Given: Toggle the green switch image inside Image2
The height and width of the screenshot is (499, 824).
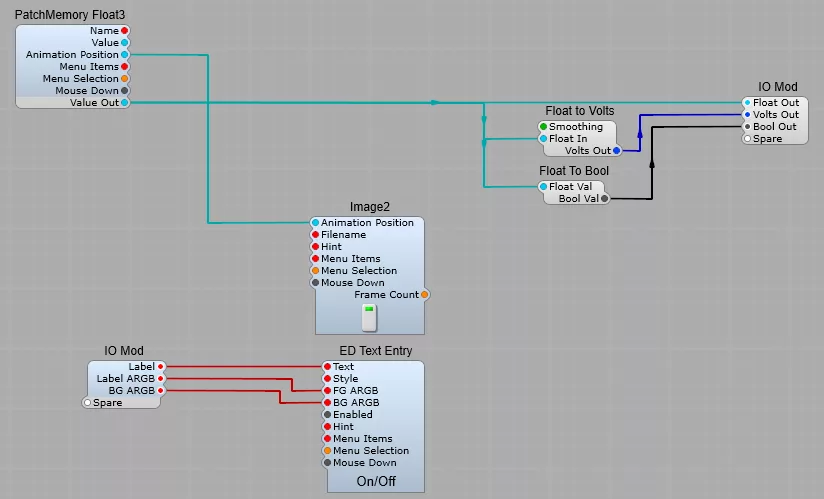Looking at the screenshot, I should click(x=369, y=318).
